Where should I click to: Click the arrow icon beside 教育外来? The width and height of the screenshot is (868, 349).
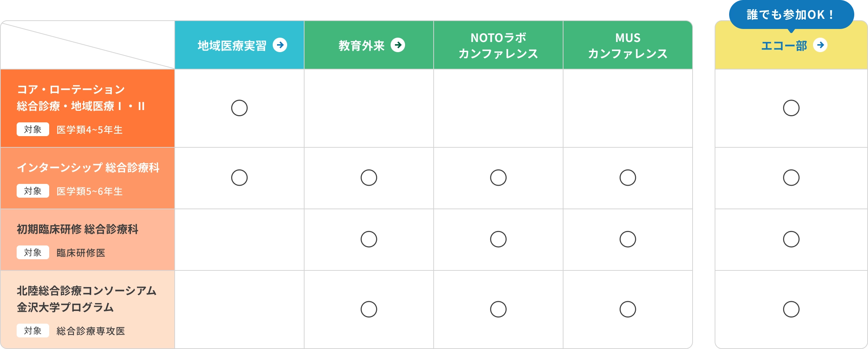[398, 45]
